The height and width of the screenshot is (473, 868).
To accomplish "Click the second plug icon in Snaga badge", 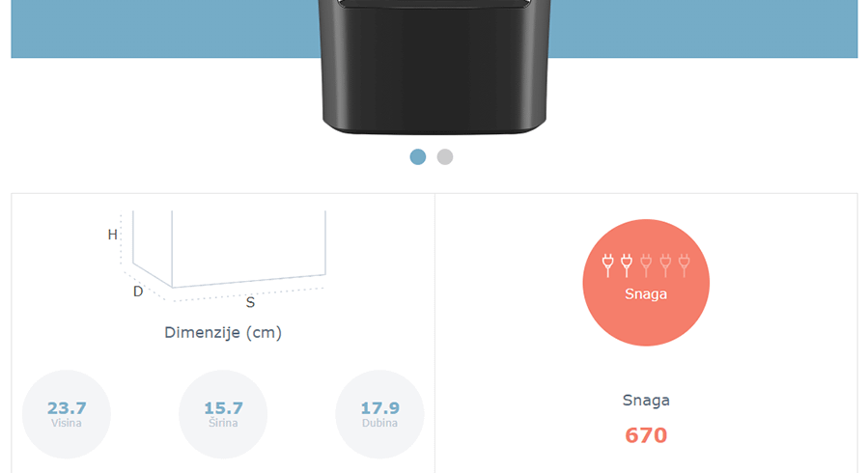I will click(x=627, y=264).
